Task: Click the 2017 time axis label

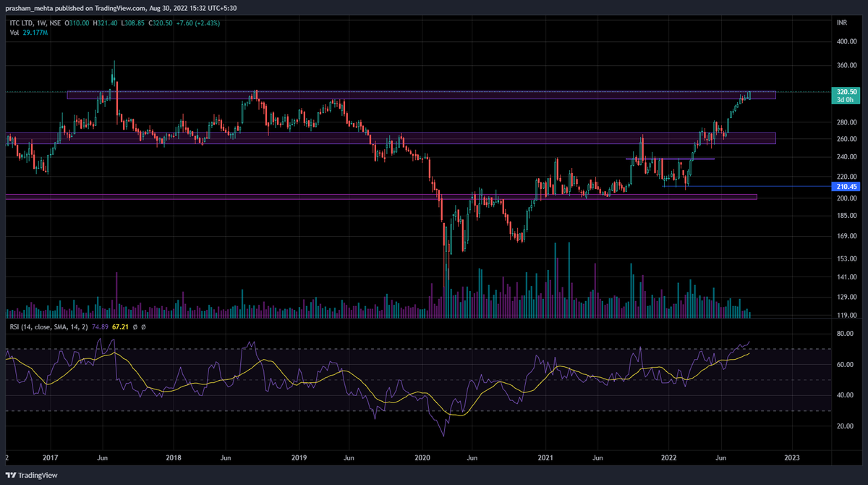Action: point(49,457)
